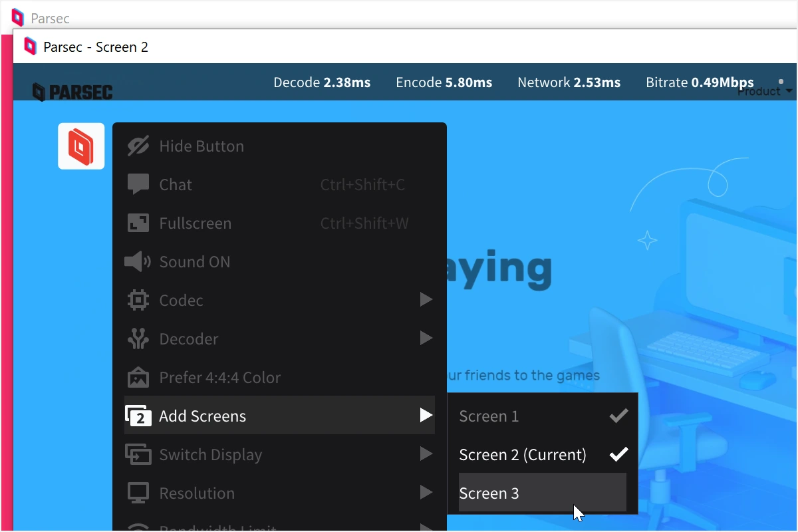Viewport: 798px width, 532px height.
Task: Click the Decoder branch icon
Action: (138, 339)
